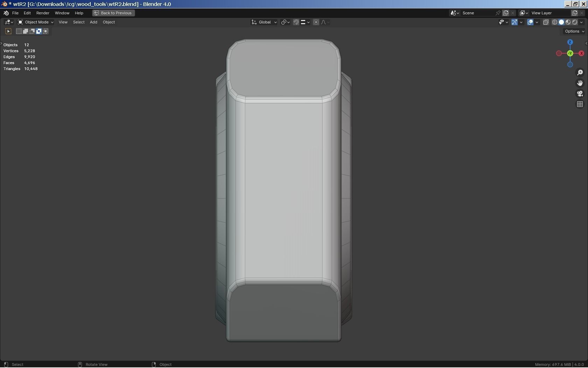Add a new view layer

(575, 13)
